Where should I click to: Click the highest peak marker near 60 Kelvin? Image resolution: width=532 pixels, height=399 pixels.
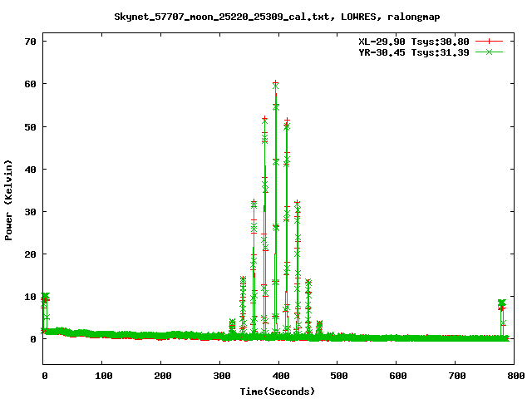pos(275,83)
